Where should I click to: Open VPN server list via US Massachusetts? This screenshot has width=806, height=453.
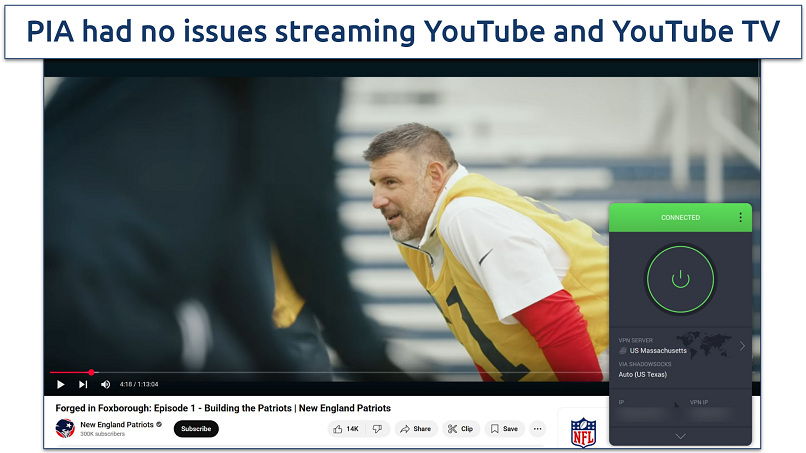click(x=658, y=351)
